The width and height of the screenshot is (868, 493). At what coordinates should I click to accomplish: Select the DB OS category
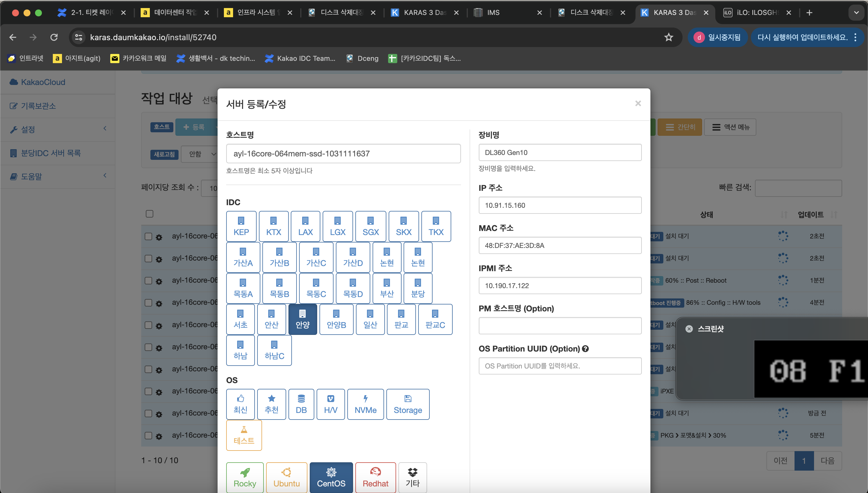coord(301,404)
